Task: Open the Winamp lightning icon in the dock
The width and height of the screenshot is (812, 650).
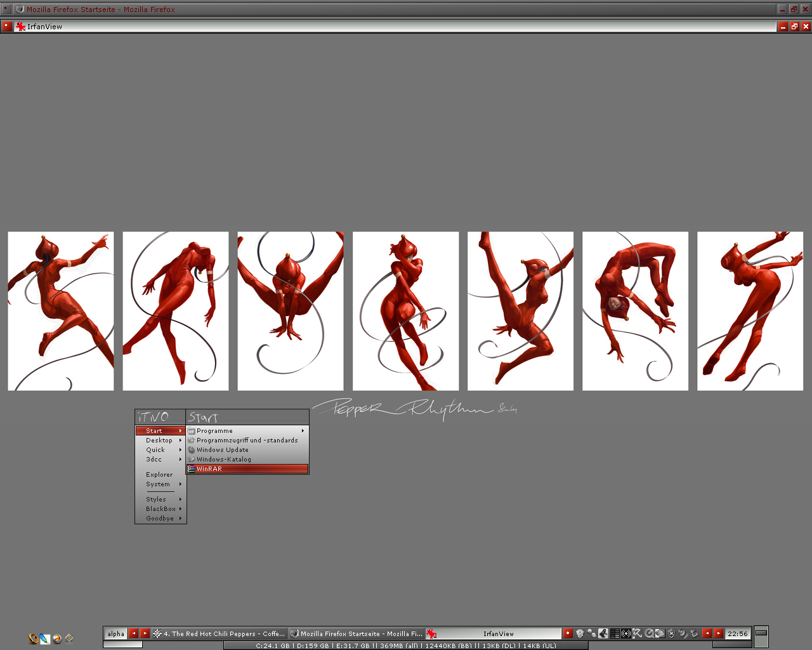Action: (69, 639)
